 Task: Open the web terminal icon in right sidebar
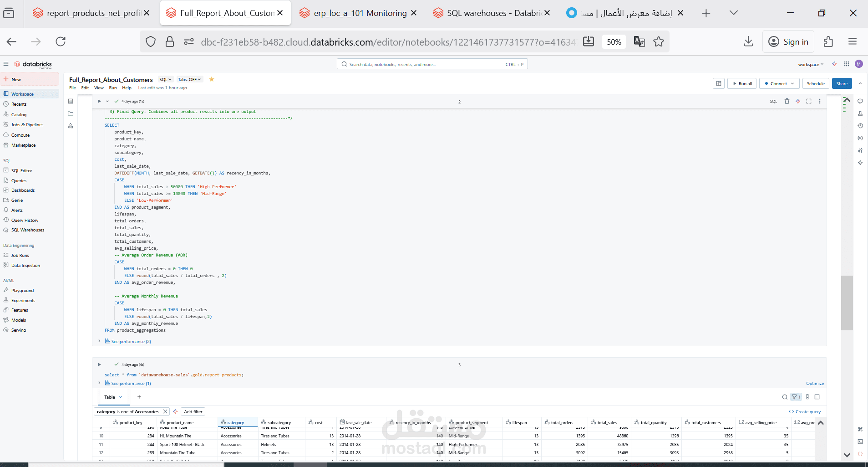tap(860, 441)
